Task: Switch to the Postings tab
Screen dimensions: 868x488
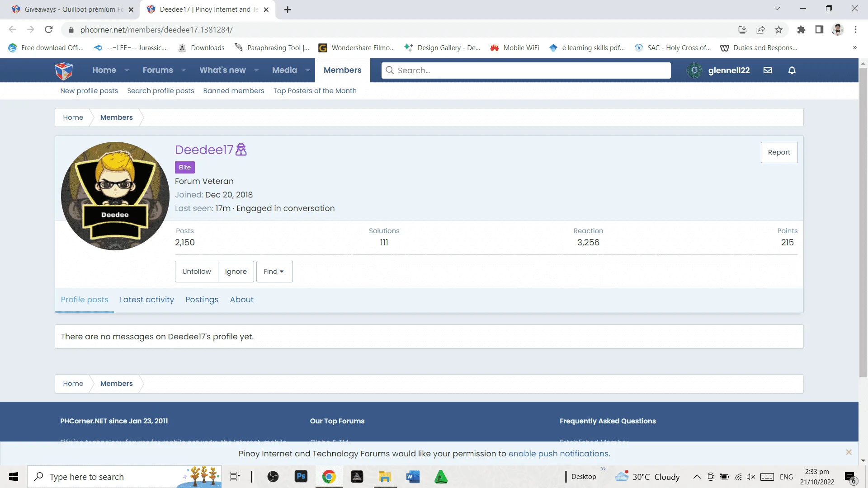Action: 202,300
